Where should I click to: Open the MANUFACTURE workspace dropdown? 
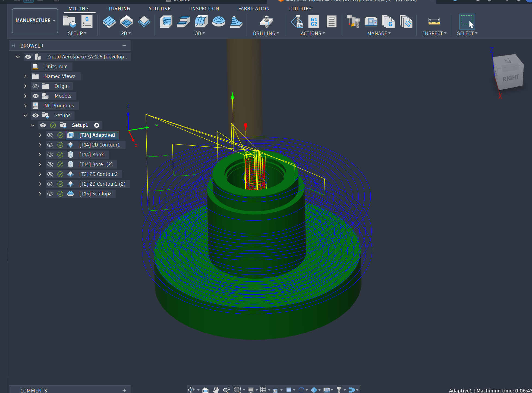click(x=35, y=21)
